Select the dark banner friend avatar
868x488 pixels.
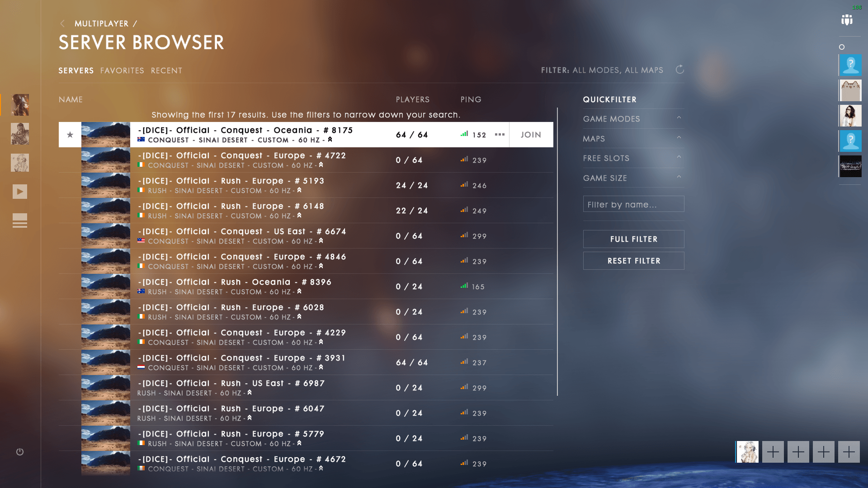850,166
